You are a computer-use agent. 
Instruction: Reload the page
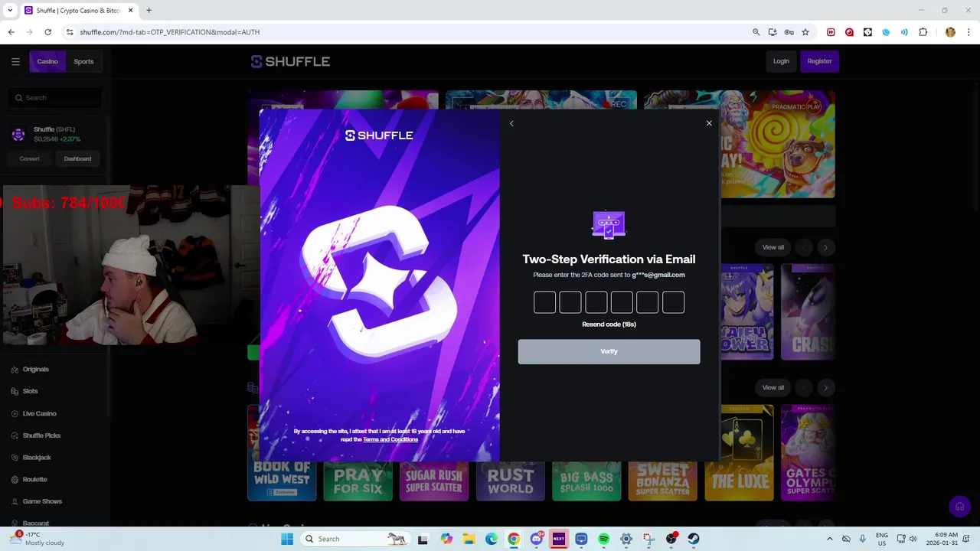47,32
